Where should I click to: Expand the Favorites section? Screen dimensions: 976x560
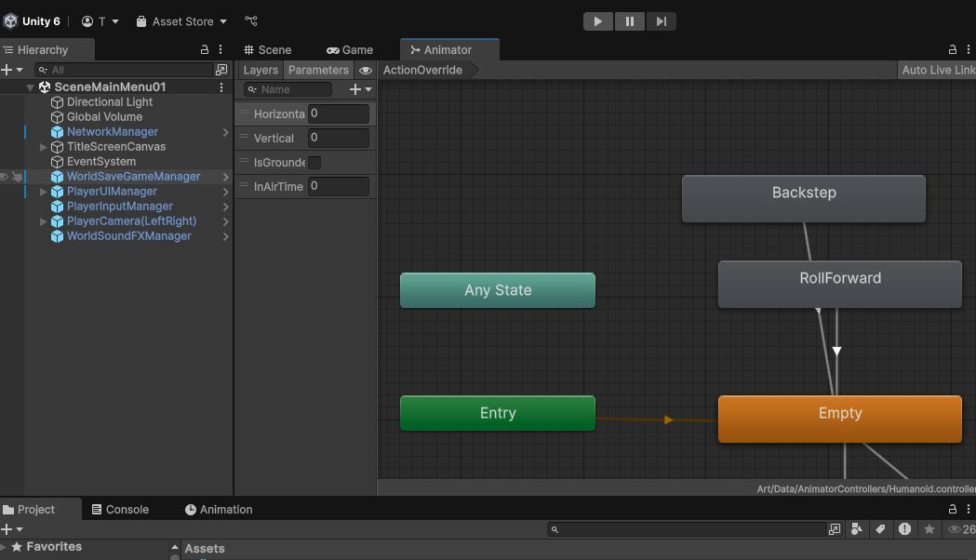(x=4, y=546)
